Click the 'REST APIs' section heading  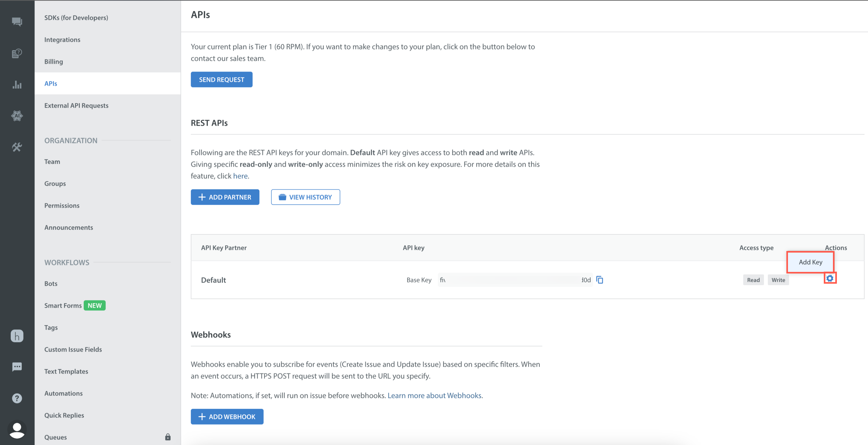(209, 123)
